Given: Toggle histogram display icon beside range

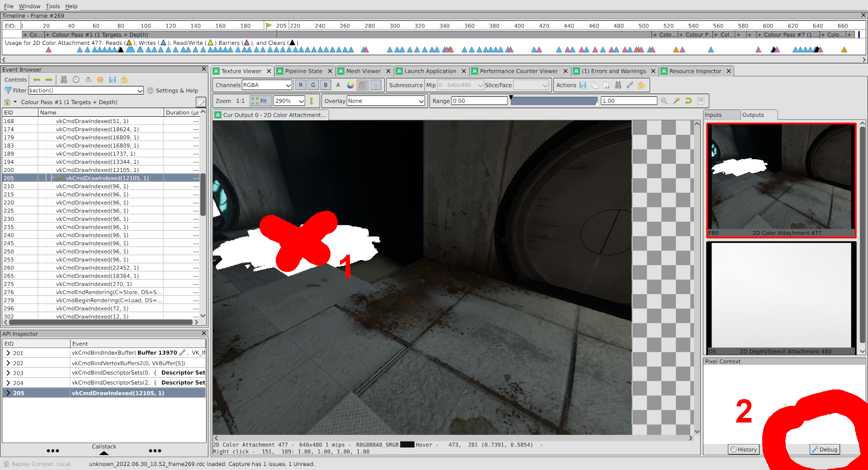Looking at the screenshot, I should [701, 101].
